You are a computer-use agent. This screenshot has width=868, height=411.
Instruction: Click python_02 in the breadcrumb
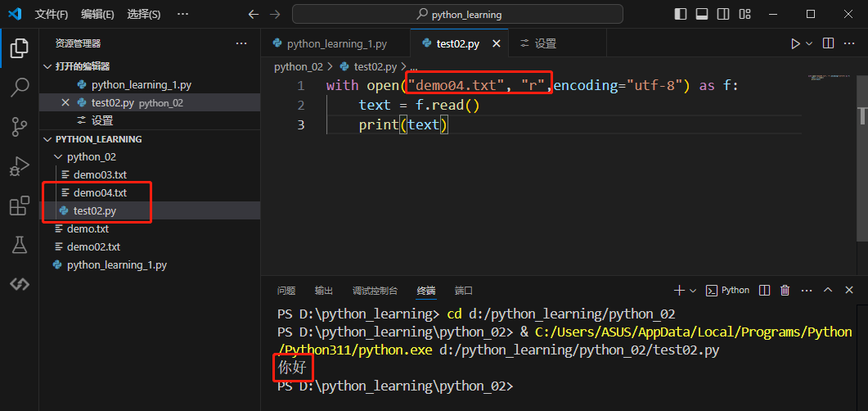299,67
